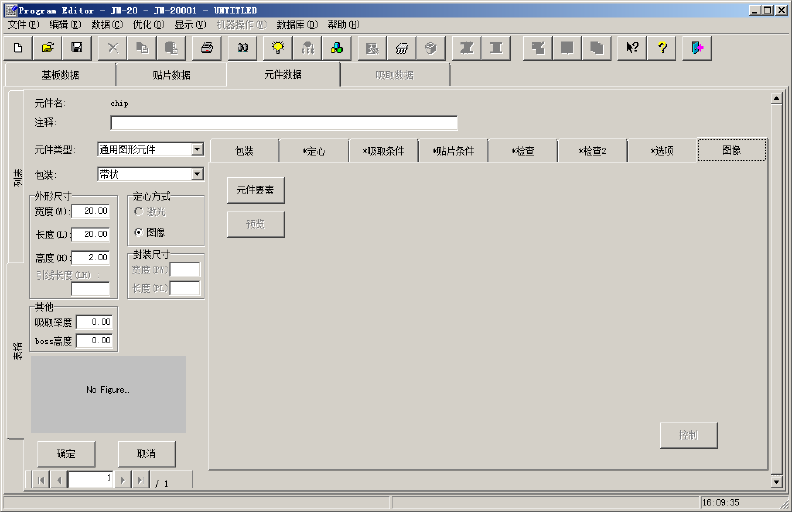The height and width of the screenshot is (512, 792).
Task: Click the light bulb toolbar icon
Action: pyautogui.click(x=278, y=48)
